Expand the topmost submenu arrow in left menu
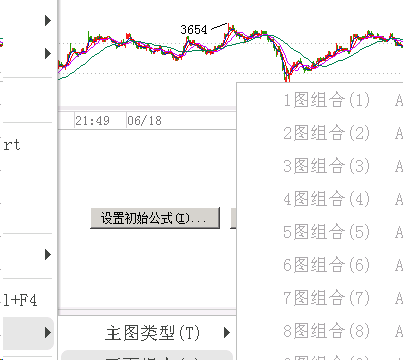The width and height of the screenshot is (403, 360). coord(48,21)
